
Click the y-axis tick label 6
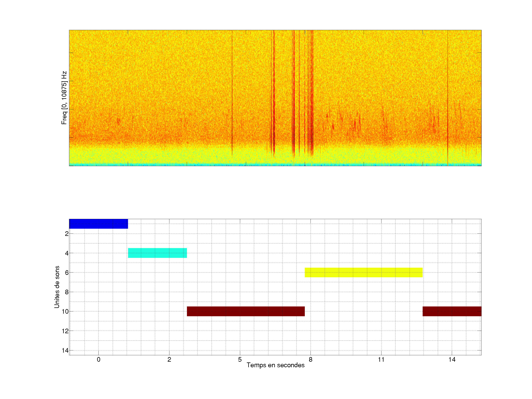[67, 272]
